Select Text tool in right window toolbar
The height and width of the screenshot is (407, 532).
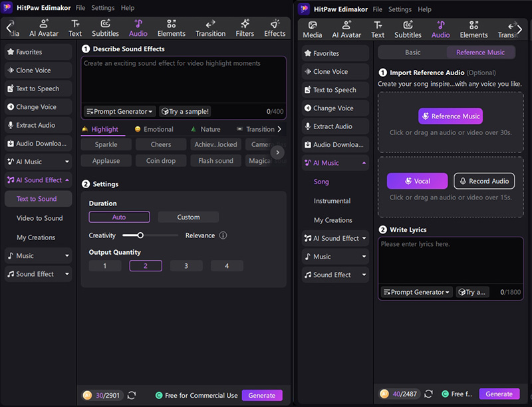(x=378, y=30)
